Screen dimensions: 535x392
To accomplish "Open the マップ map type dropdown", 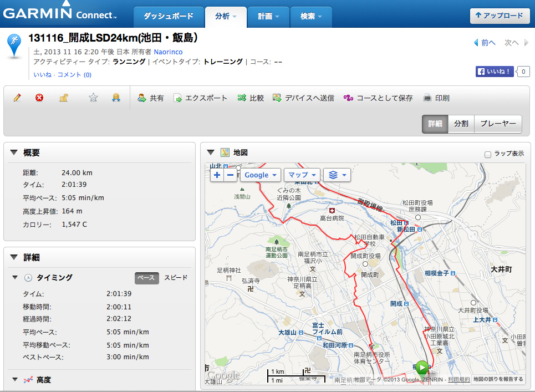I will tap(302, 175).
